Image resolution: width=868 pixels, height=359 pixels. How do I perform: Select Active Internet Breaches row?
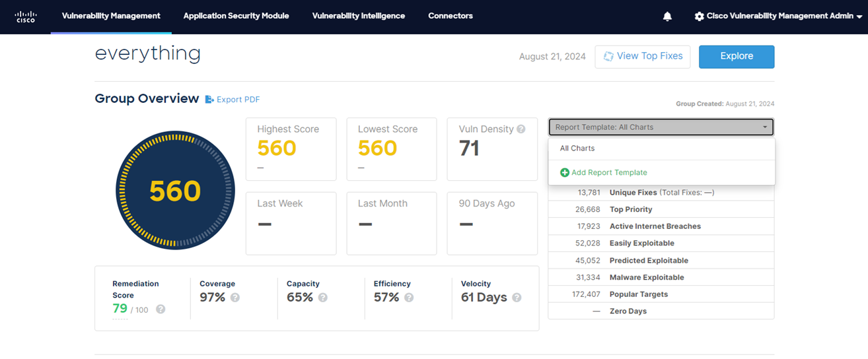(661, 226)
